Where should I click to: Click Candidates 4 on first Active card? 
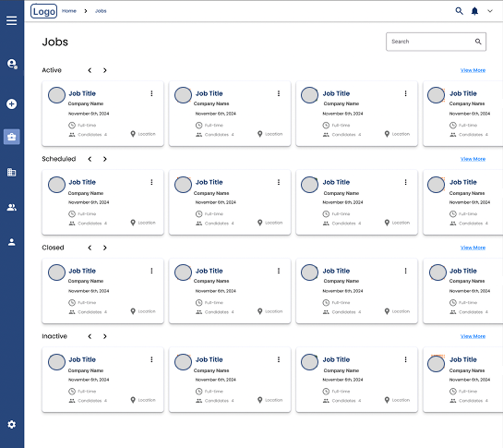point(88,135)
